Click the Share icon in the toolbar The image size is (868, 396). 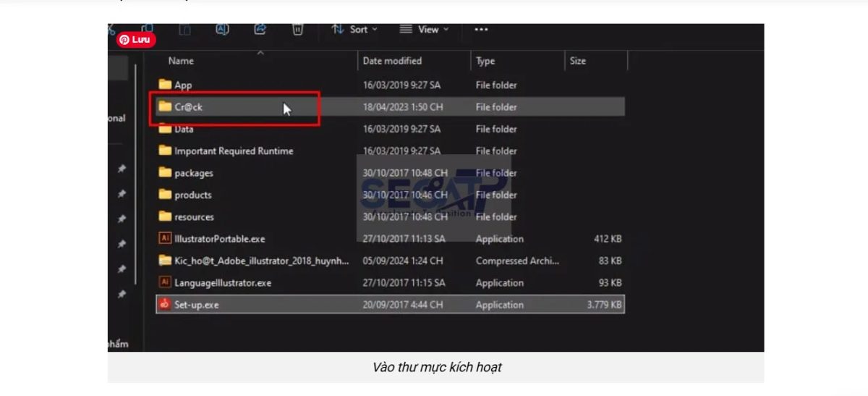(x=260, y=29)
